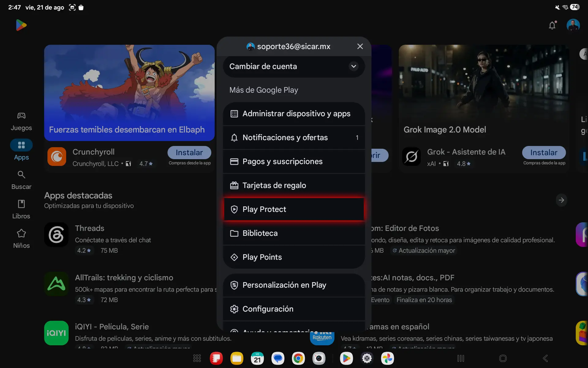Tap the back navigation button
588x368 pixels.
tap(545, 358)
